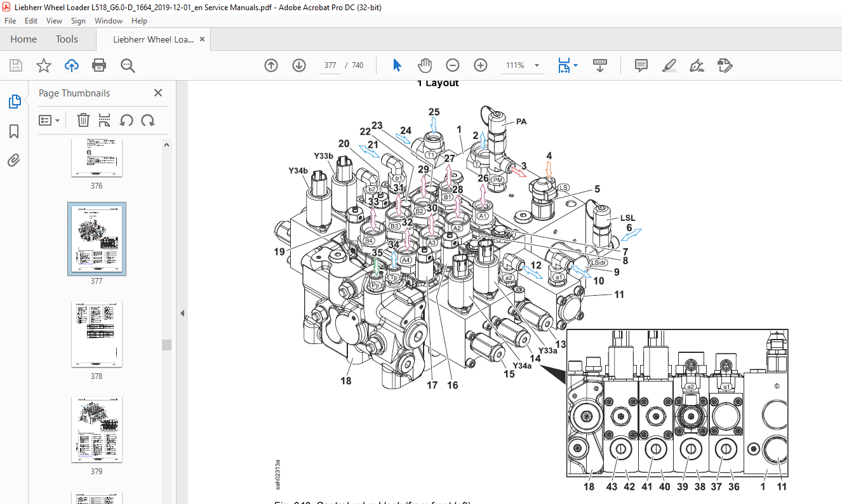
Task: Switch to the Home tab
Action: [x=23, y=39]
